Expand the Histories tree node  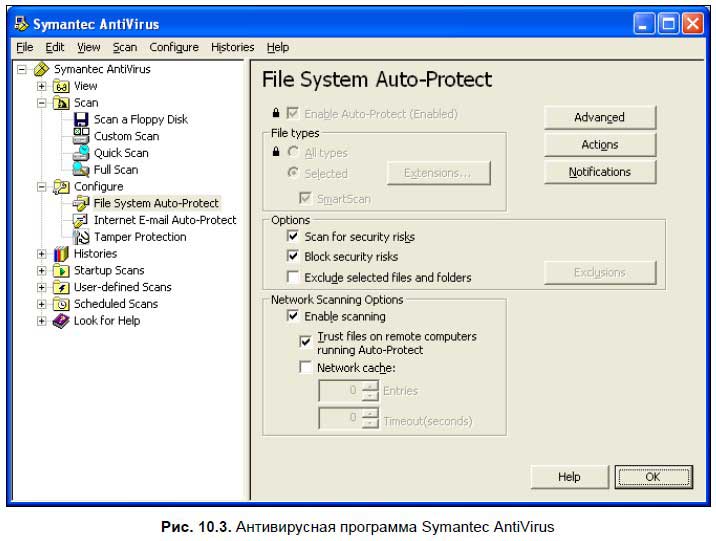(42, 254)
